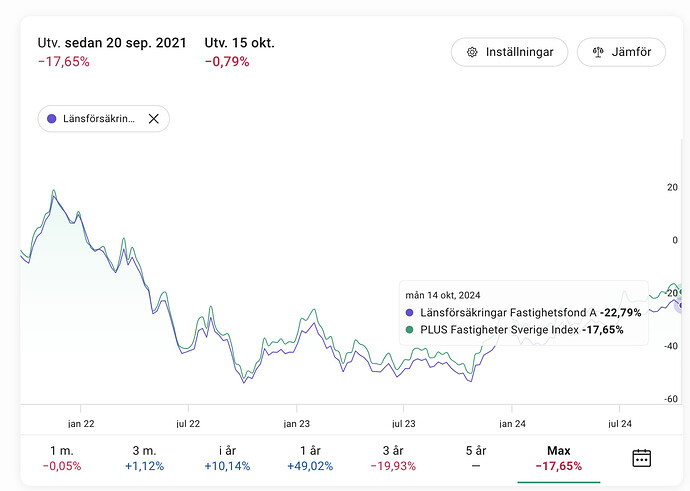Image resolution: width=690 pixels, height=491 pixels.
Task: Select the Max period tab
Action: (559, 458)
